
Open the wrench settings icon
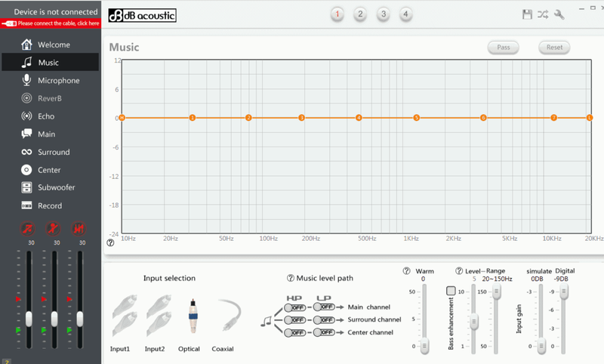(x=559, y=14)
